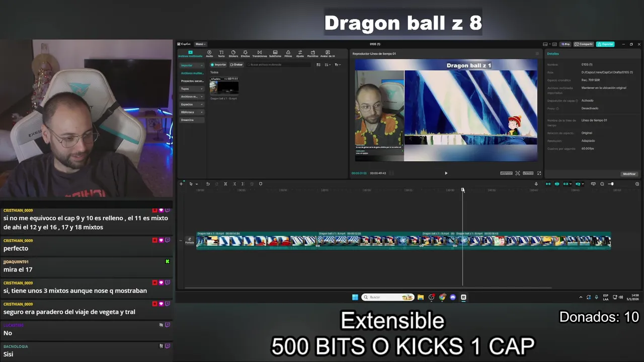Image resolution: width=644 pixels, height=362 pixels.
Task: Open File Explorer from the taskbar
Action: [x=421, y=297]
